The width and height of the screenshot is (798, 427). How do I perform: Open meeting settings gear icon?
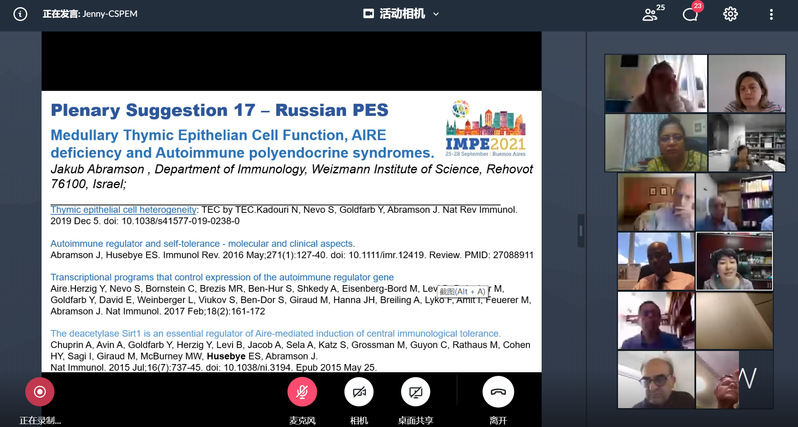(x=730, y=14)
